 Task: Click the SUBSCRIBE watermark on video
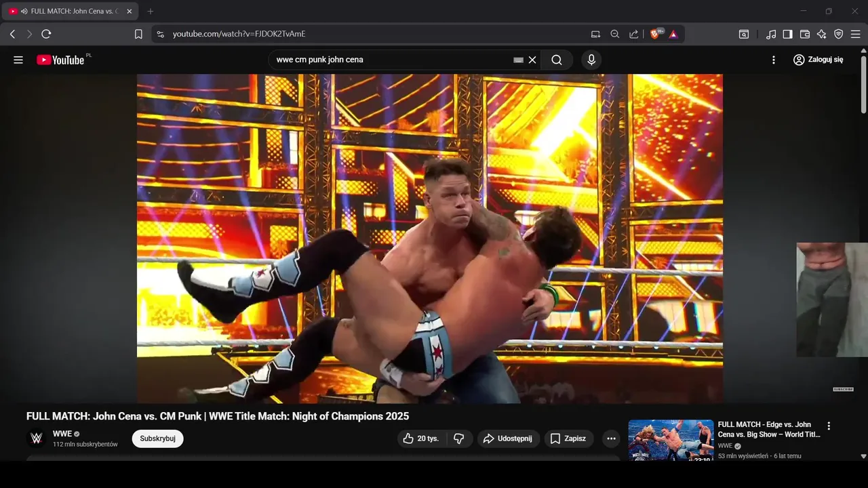pos(843,390)
